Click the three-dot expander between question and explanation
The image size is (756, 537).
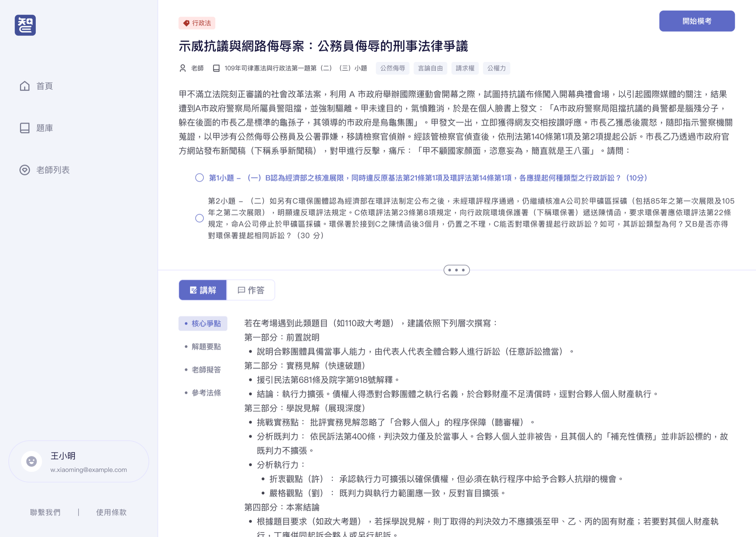456,270
